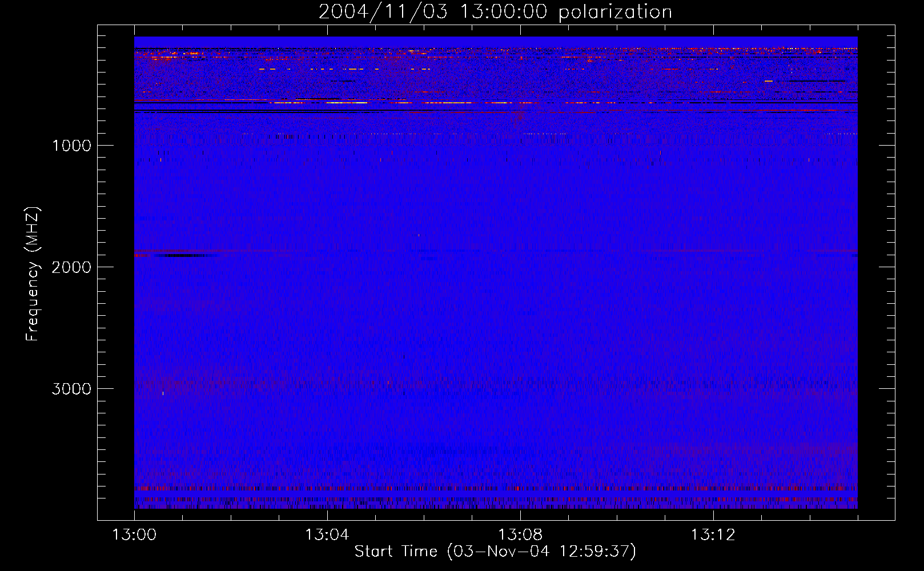Click the 'Frequency (MHZ)' axis label
This screenshot has height=571, width=924.
33,274
